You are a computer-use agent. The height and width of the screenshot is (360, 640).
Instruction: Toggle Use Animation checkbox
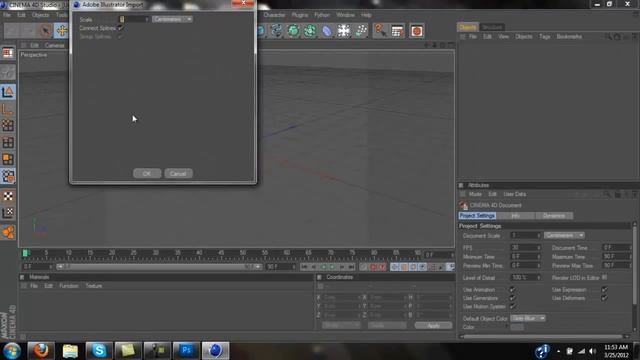[512, 289]
